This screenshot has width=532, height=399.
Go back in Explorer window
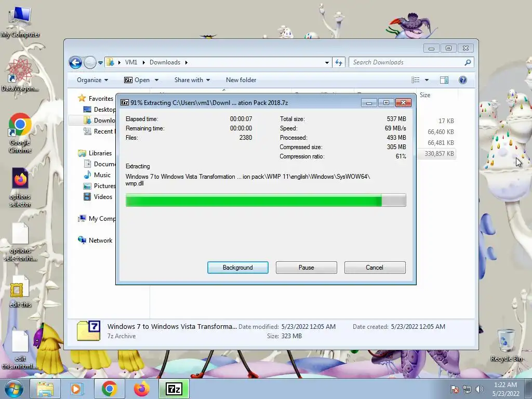[x=75, y=62]
